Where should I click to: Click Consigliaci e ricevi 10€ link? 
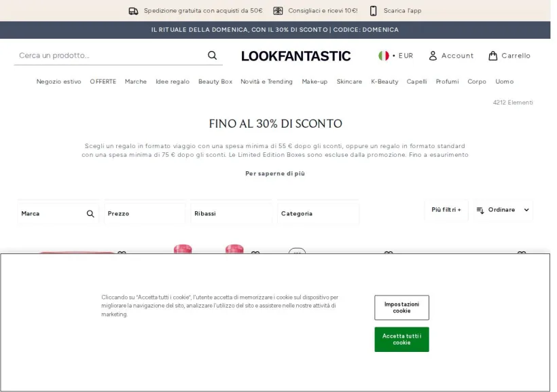323,11
